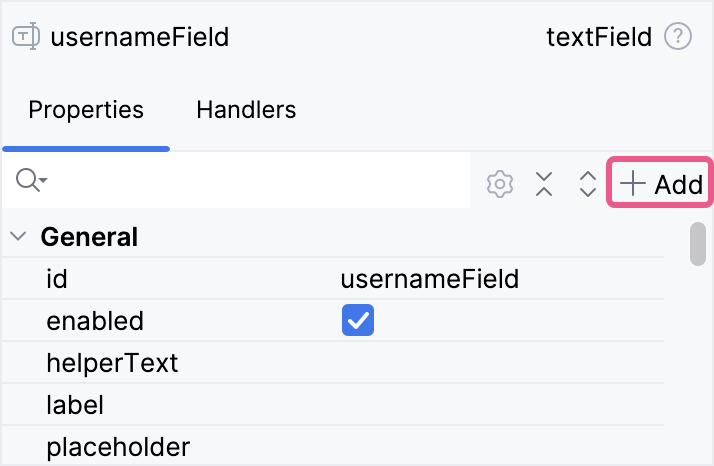714x466 pixels.
Task: Collapse the General section chevron
Action: [x=18, y=237]
